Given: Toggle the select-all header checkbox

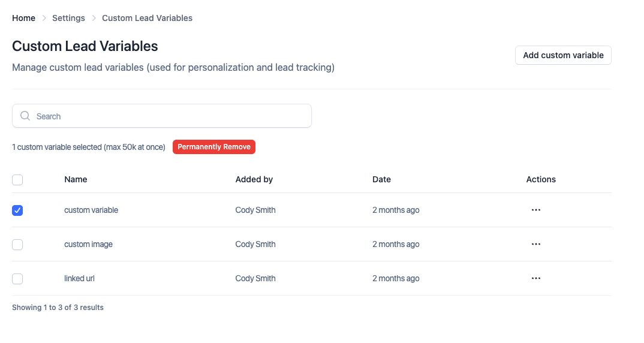Looking at the screenshot, I should [x=17, y=180].
